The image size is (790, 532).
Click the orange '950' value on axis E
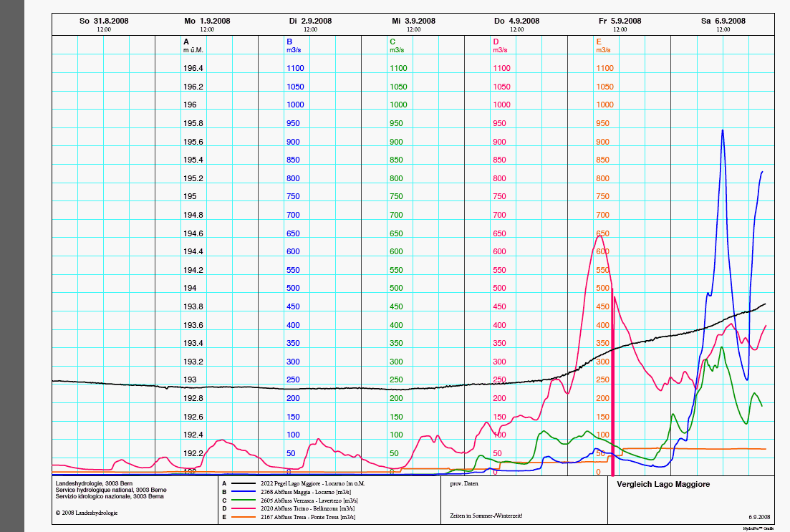pyautogui.click(x=603, y=123)
